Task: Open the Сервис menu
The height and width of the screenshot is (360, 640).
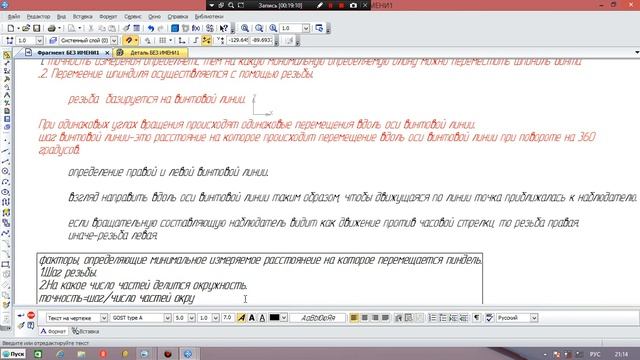Action: pos(133,17)
